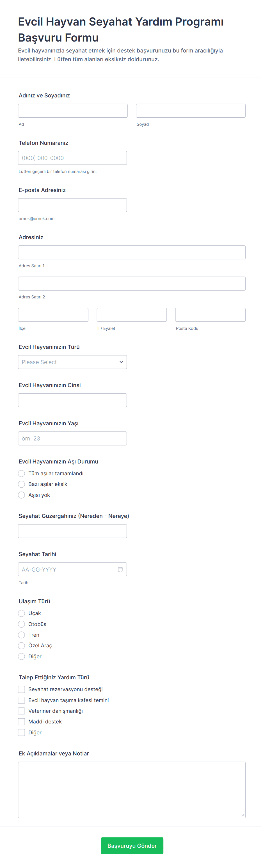Enable 'Veteriner danışmanlığı' checkbox
The width and height of the screenshot is (261, 868).
(22, 711)
